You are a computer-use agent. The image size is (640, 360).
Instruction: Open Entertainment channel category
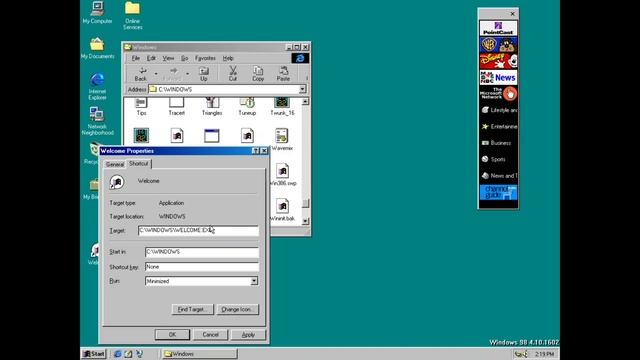[x=498, y=127]
